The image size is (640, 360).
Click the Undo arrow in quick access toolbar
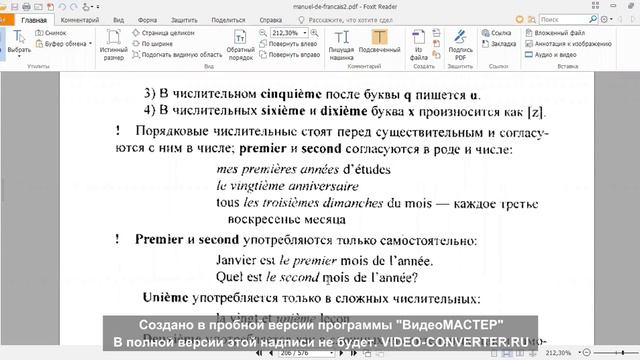click(x=62, y=7)
